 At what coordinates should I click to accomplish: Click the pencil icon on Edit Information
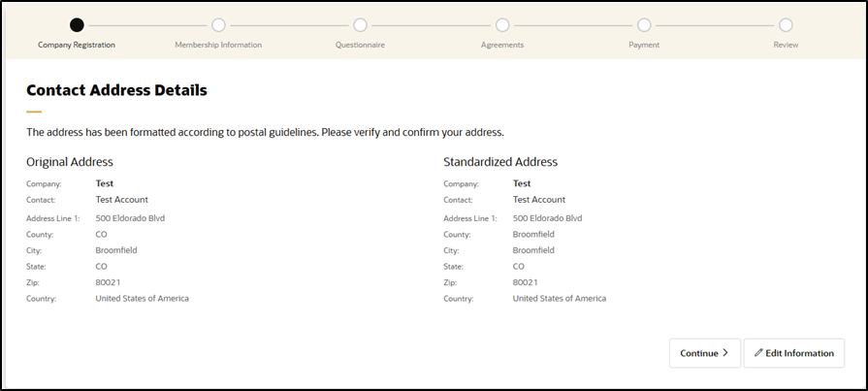pyautogui.click(x=759, y=353)
